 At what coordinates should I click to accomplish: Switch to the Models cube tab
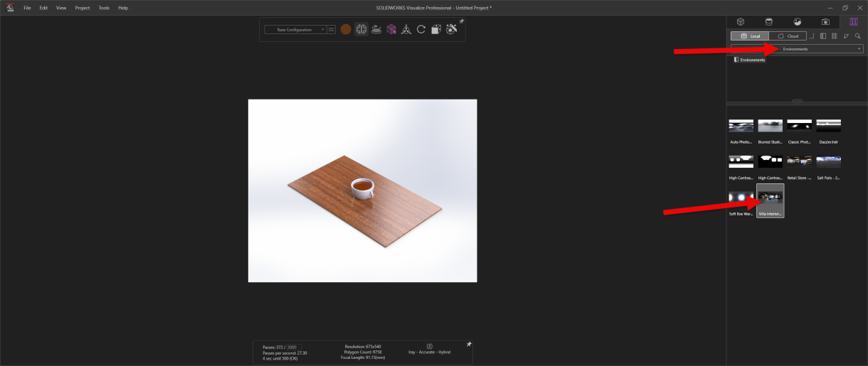pyautogui.click(x=741, y=21)
